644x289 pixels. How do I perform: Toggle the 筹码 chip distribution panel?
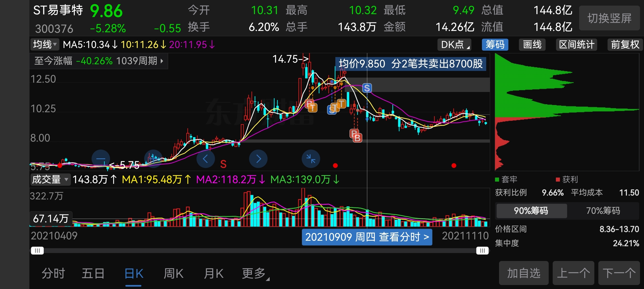[495, 45]
